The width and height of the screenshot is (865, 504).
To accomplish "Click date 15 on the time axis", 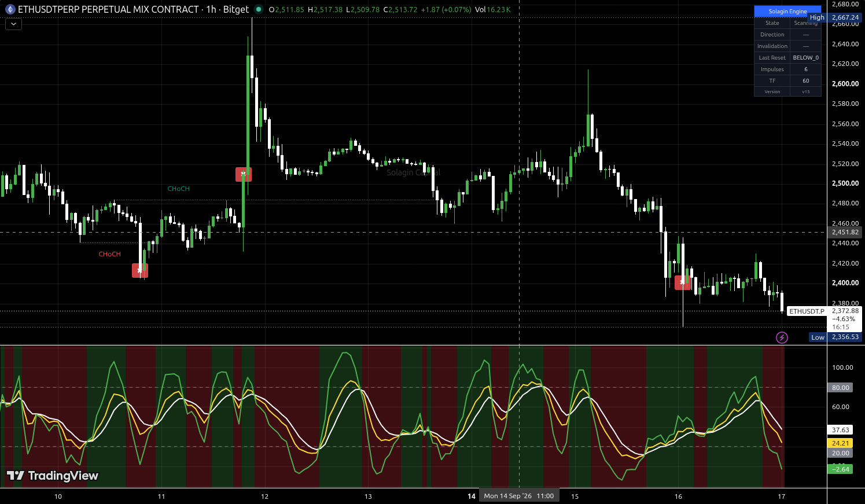I will [x=575, y=496].
